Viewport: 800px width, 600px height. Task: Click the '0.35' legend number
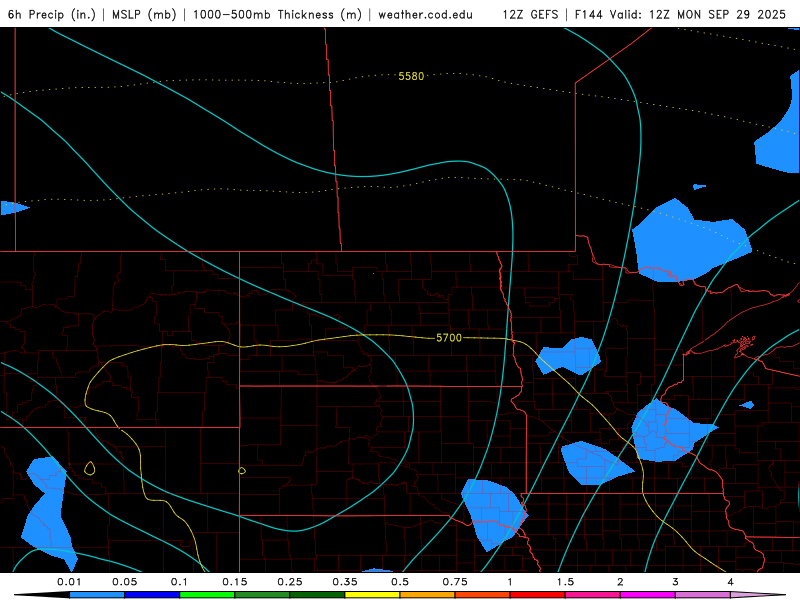[345, 582]
